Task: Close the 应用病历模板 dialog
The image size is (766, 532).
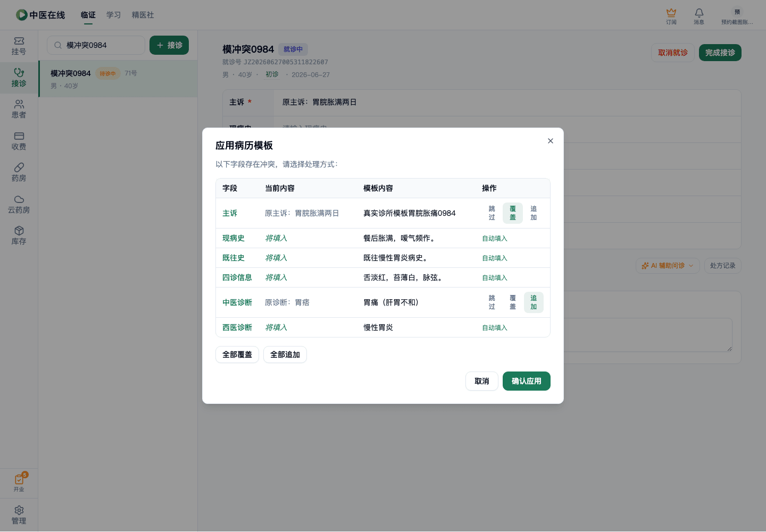Action: [551, 141]
